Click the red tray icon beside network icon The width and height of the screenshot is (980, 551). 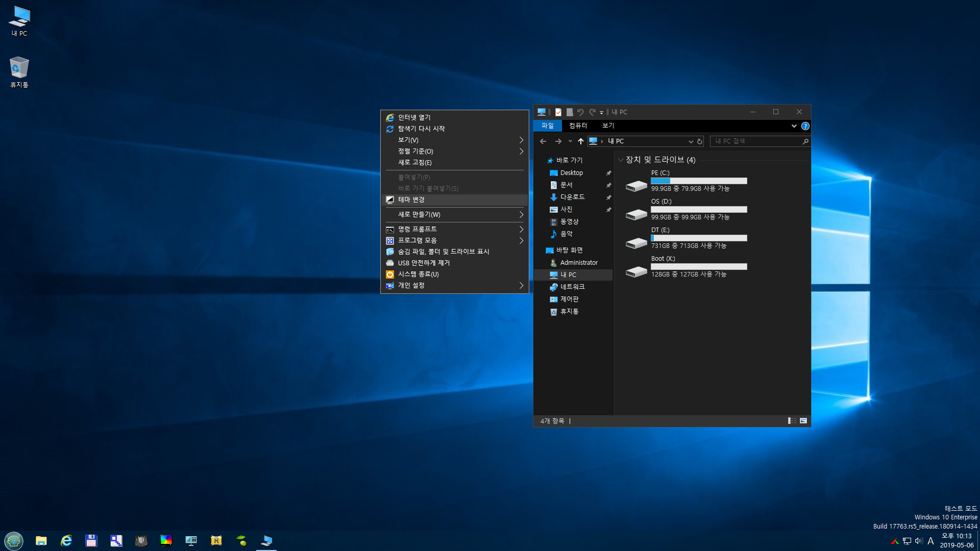tap(895, 541)
